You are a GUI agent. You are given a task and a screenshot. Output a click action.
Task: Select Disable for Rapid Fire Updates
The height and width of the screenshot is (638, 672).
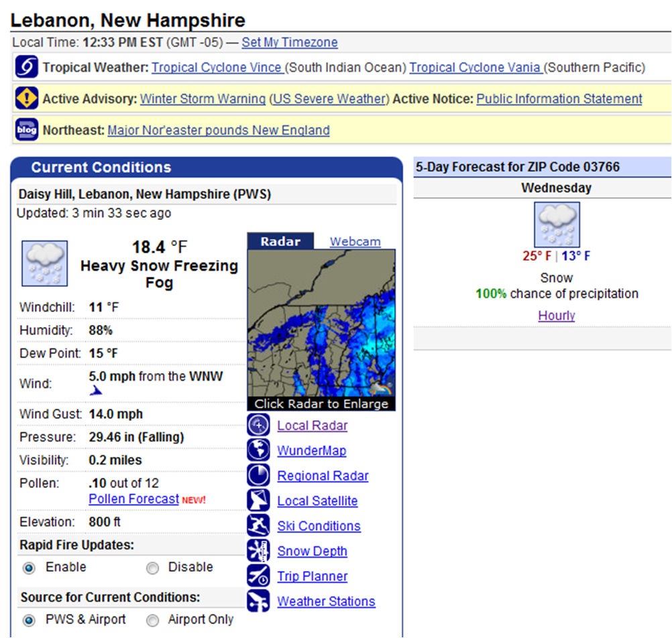(152, 568)
